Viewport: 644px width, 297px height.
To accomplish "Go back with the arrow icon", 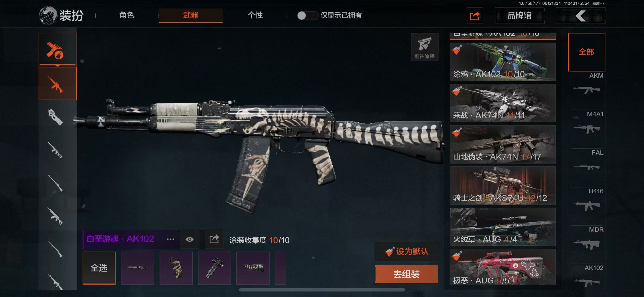I will 581,16.
